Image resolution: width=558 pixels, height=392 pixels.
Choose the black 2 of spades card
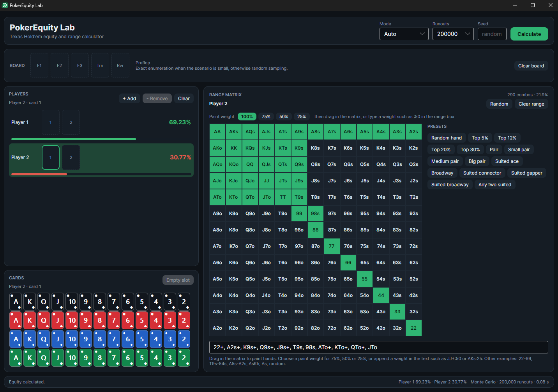click(184, 302)
